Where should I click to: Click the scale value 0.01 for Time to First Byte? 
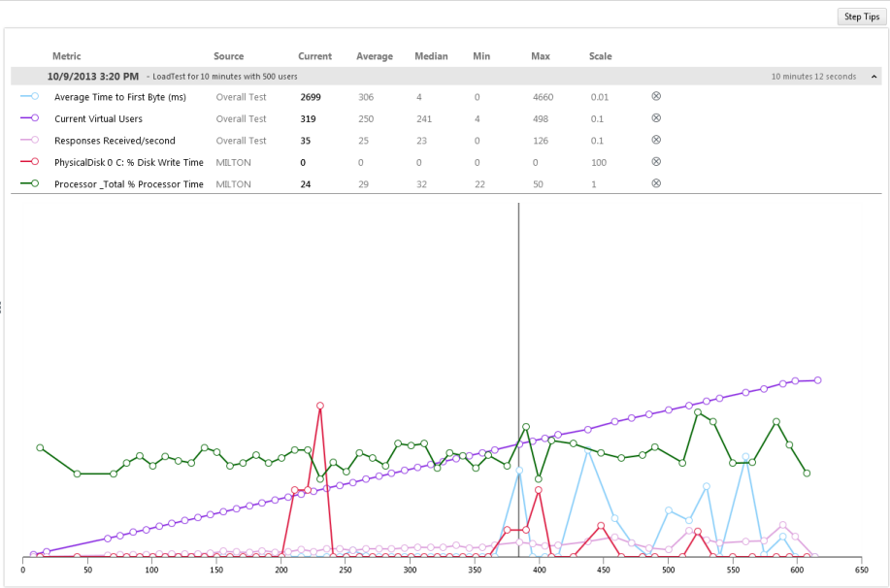coord(600,97)
